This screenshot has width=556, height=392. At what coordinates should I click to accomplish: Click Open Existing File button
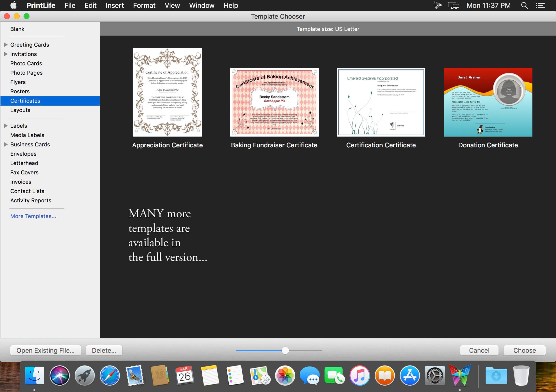point(46,350)
